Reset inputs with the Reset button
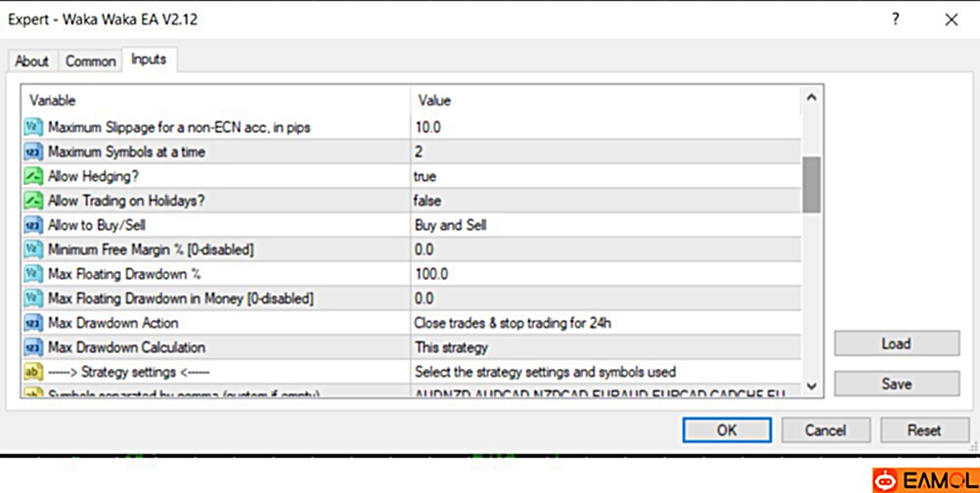Screen dimensions: 980x493 point(924,430)
